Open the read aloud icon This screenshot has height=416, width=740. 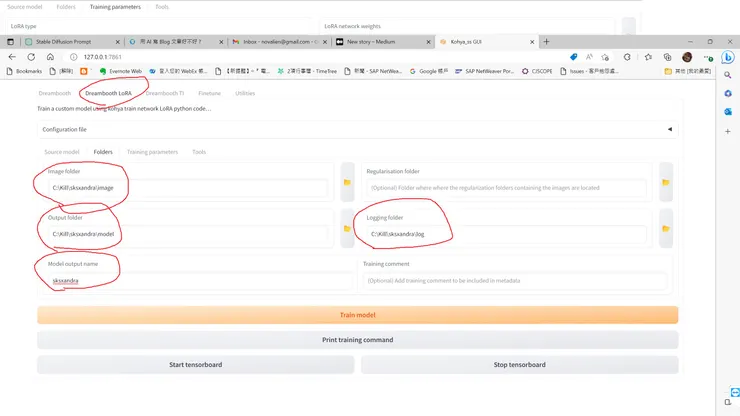click(589, 57)
